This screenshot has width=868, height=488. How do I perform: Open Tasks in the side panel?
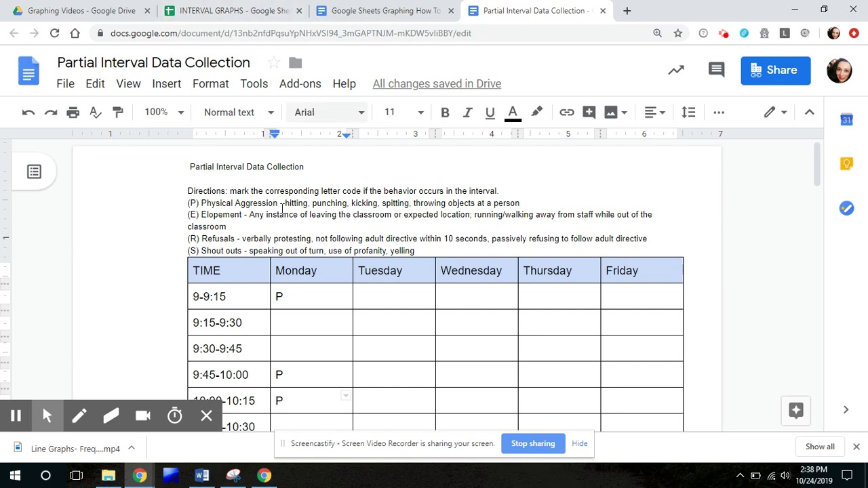(x=846, y=208)
